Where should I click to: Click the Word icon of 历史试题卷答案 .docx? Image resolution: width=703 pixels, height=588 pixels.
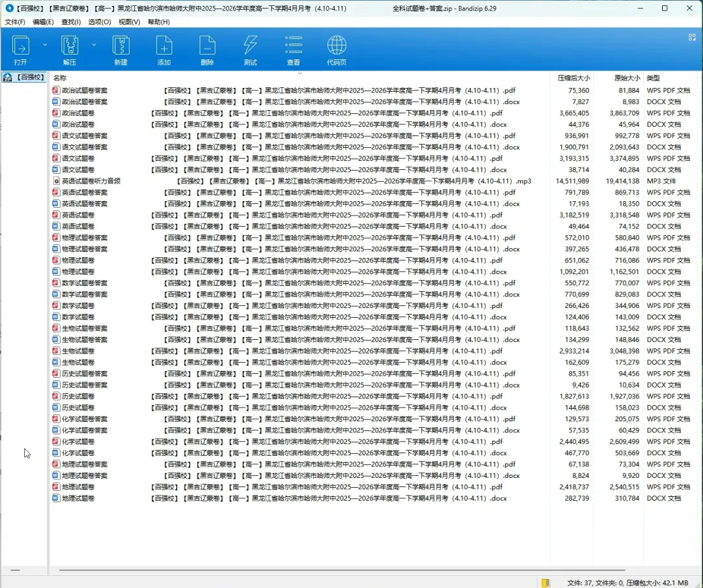pyautogui.click(x=56, y=385)
